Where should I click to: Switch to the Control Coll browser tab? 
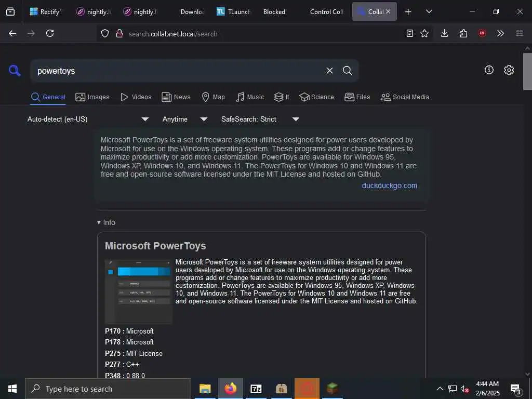[326, 11]
